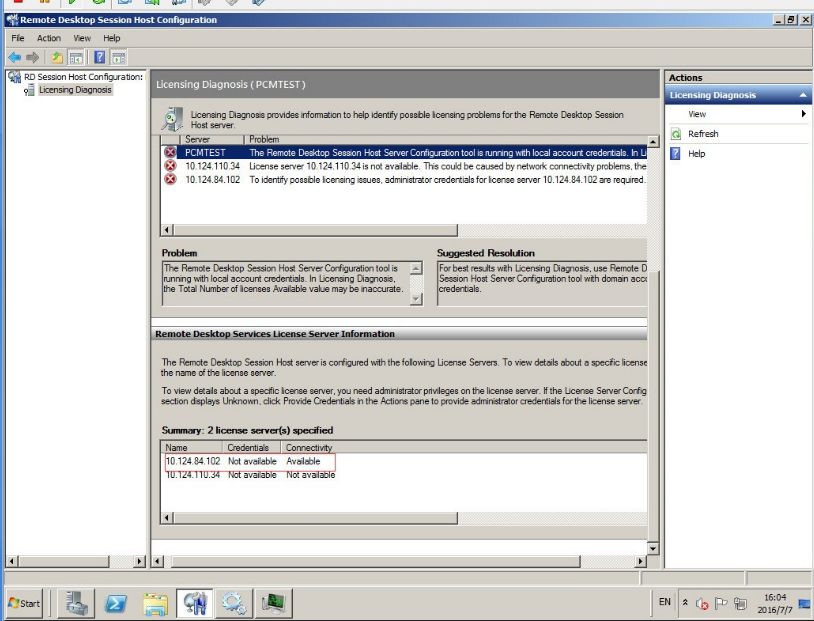
Task: Open the monitor application on the taskbar
Action: (274, 603)
